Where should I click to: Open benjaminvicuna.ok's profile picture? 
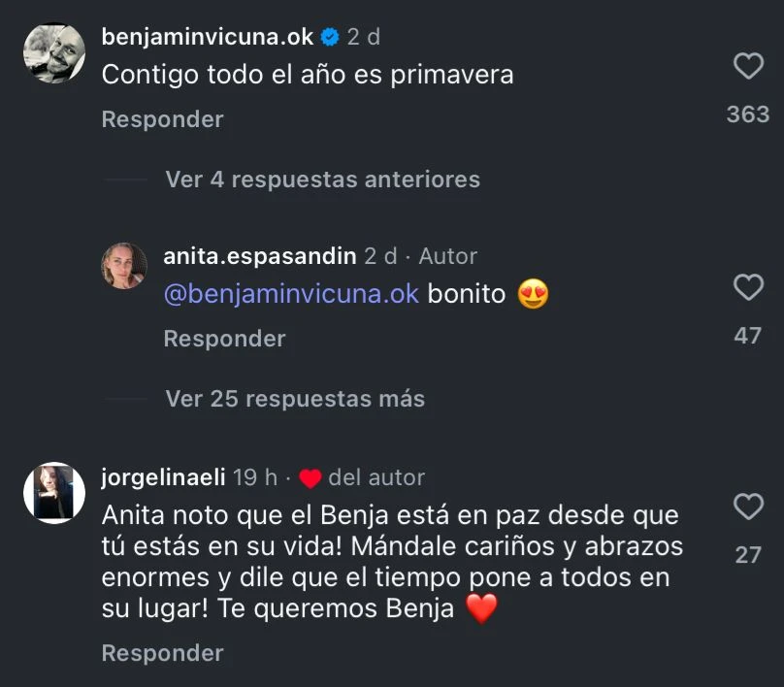(54, 53)
